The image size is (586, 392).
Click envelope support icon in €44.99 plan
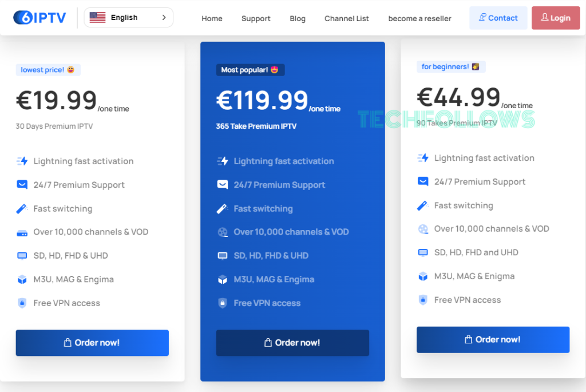[x=423, y=181]
